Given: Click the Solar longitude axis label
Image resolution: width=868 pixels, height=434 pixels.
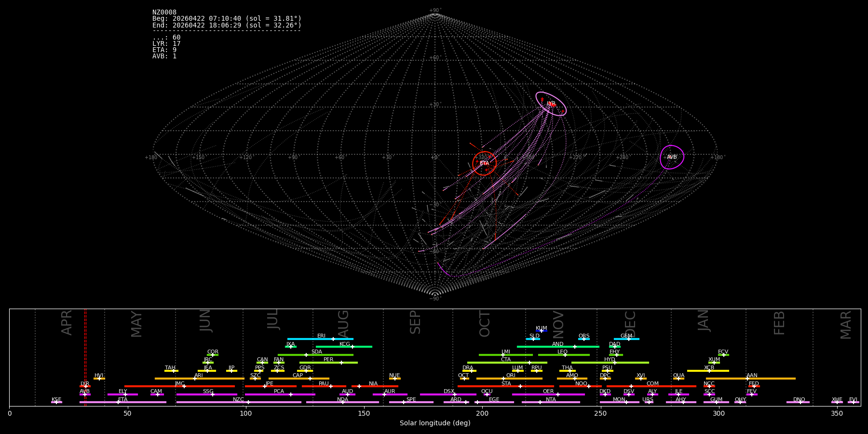Looking at the screenshot, I should (x=434, y=423).
